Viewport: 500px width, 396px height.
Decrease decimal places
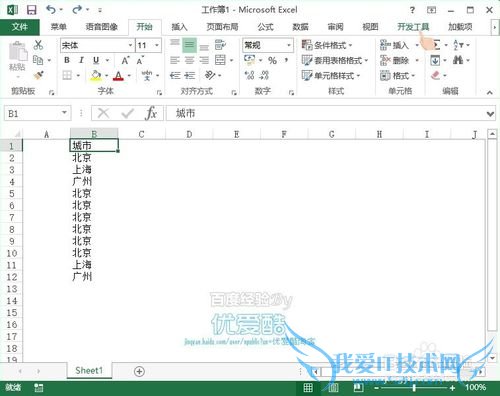[x=264, y=75]
